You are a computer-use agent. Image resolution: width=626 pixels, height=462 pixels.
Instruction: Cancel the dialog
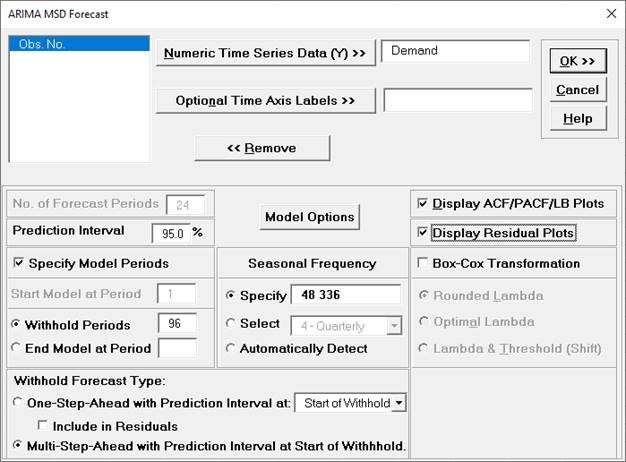[x=577, y=90]
